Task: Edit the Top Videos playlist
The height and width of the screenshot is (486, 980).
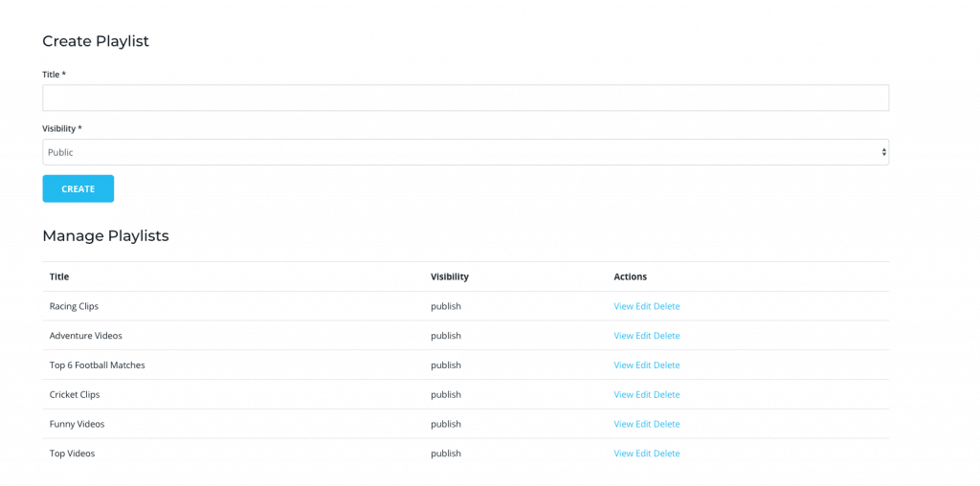Action: [643, 453]
